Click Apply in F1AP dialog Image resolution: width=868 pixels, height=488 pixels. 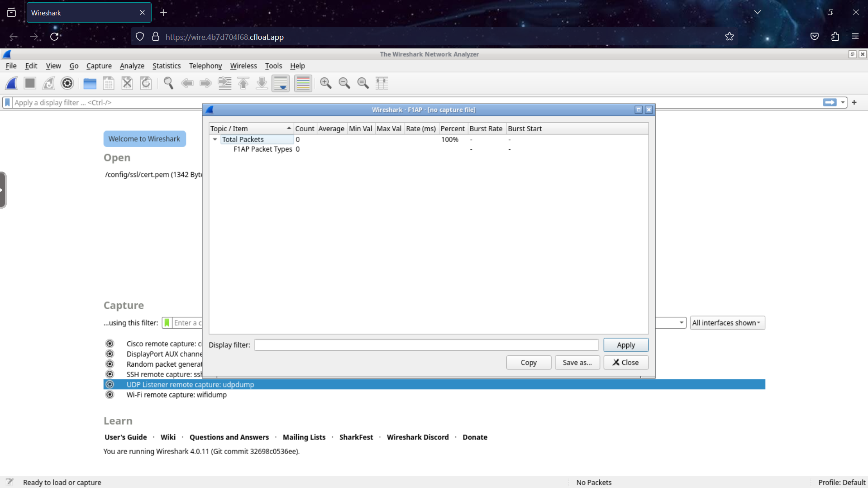coord(625,345)
